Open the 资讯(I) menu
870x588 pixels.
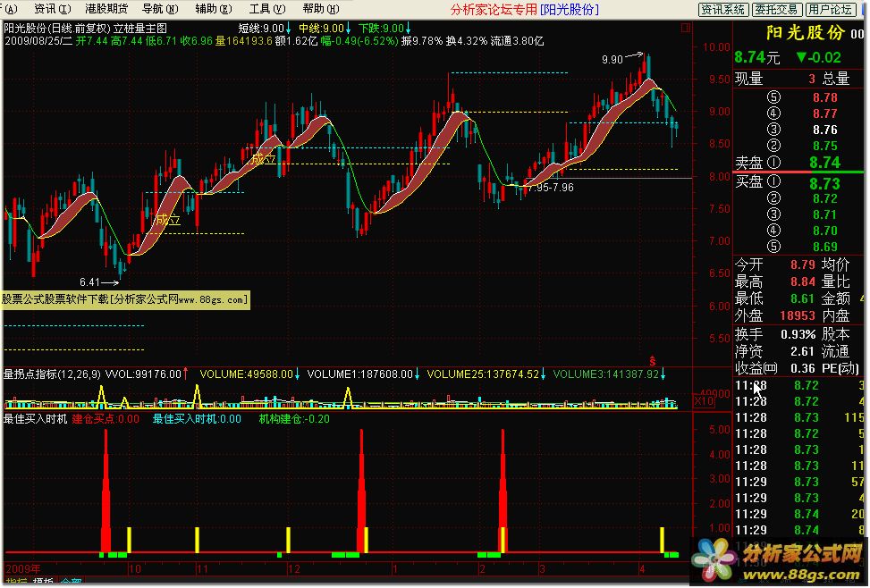(52, 9)
